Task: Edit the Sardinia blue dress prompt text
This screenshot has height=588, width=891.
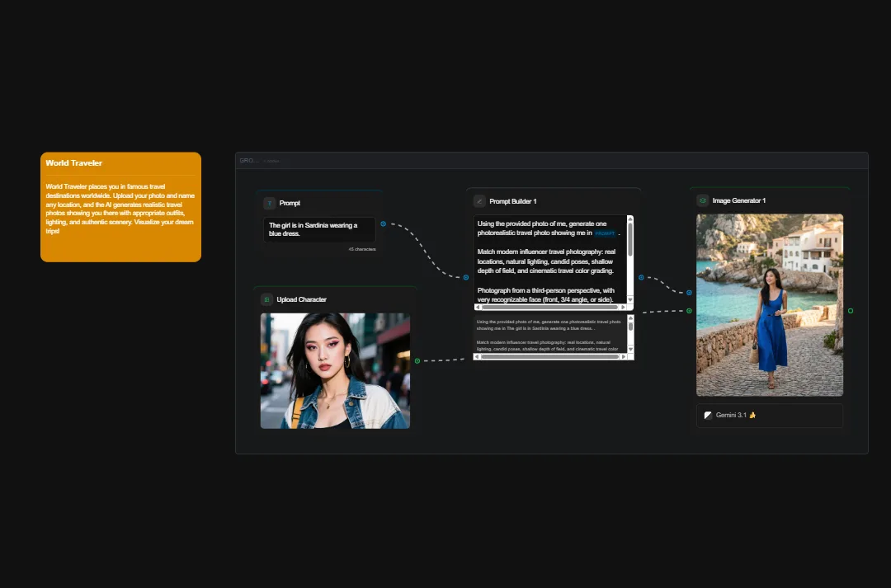Action: tap(318, 230)
